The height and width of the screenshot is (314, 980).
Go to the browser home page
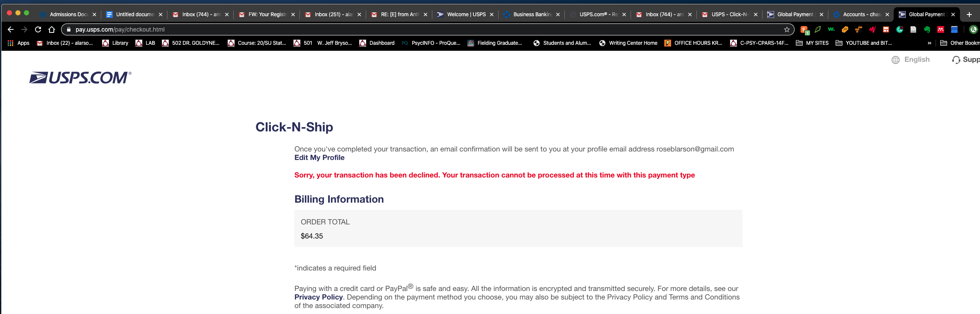(52, 29)
